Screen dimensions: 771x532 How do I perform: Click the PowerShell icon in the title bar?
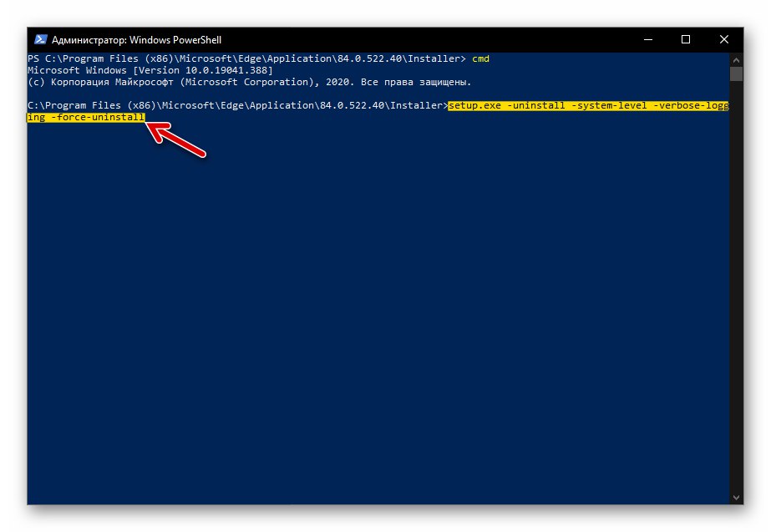(40, 39)
